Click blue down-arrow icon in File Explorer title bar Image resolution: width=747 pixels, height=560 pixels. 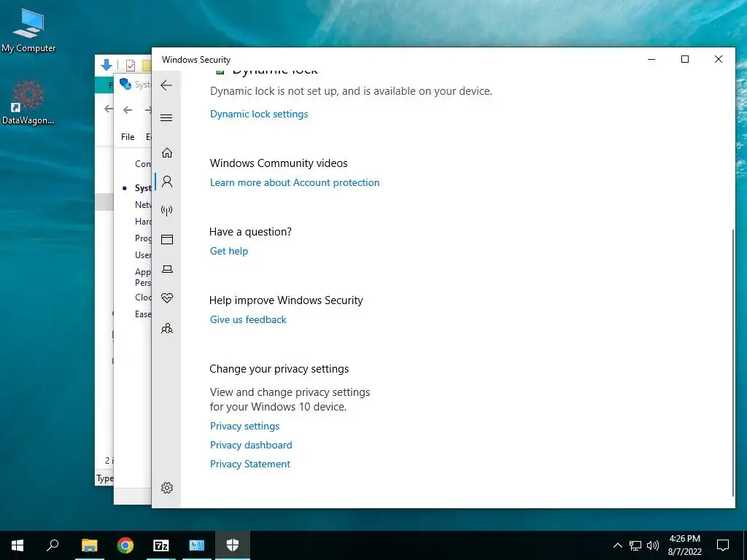click(x=107, y=65)
